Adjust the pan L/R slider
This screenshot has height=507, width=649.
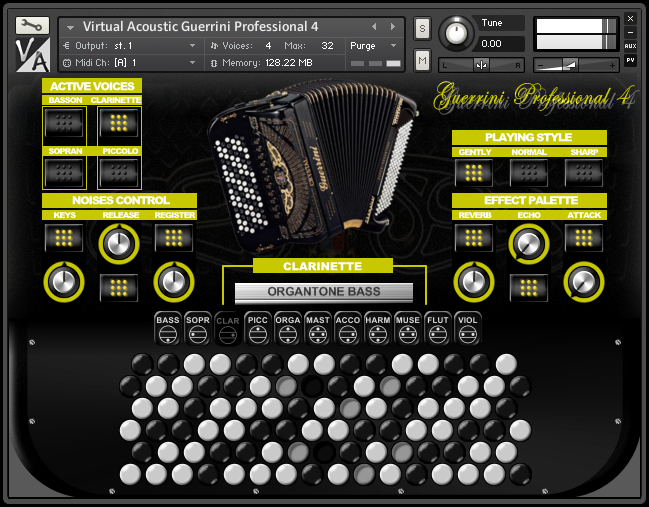point(481,65)
